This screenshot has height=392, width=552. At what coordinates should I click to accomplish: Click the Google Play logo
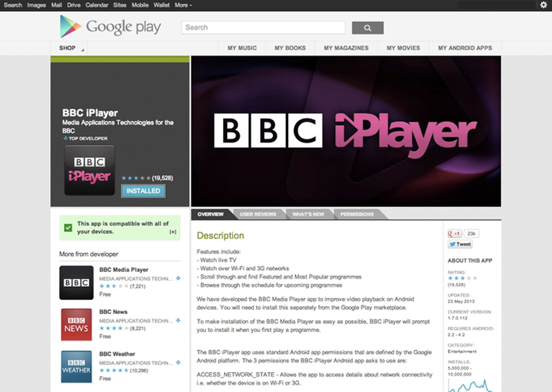point(110,27)
